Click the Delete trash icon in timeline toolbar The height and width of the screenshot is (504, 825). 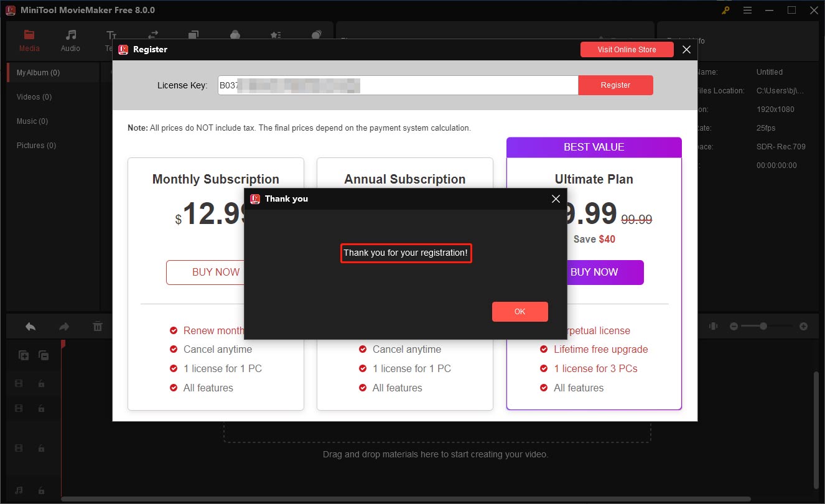(x=98, y=326)
